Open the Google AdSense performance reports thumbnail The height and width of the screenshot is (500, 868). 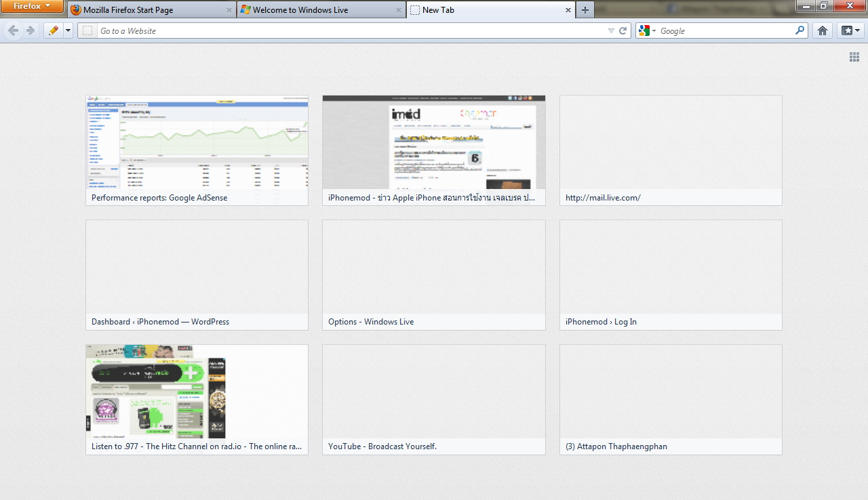[197, 150]
